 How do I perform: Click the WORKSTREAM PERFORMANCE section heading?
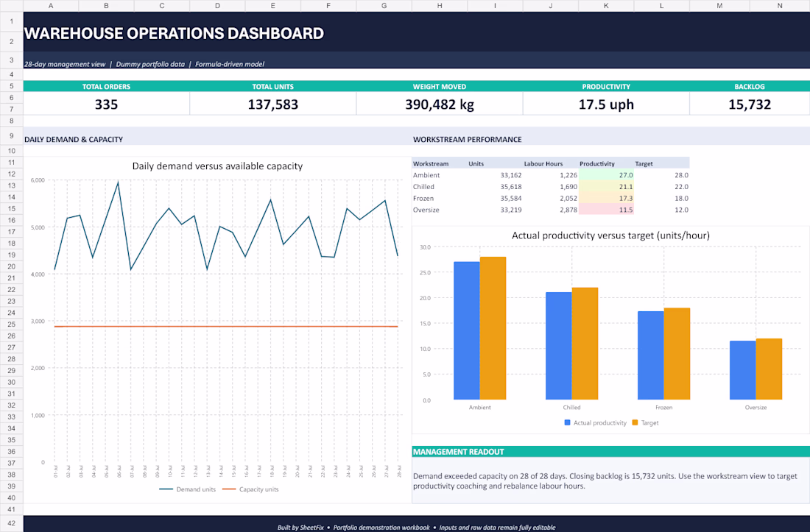pos(468,139)
